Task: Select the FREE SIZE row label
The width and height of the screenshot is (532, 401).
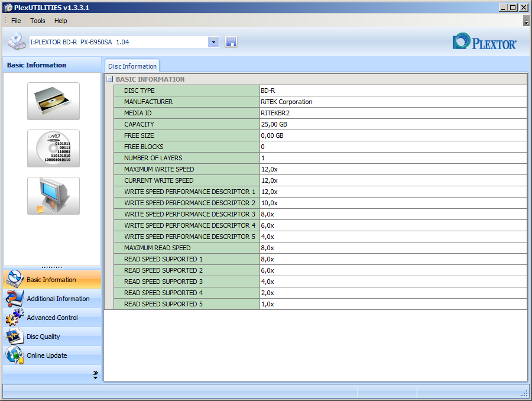Action: point(187,135)
